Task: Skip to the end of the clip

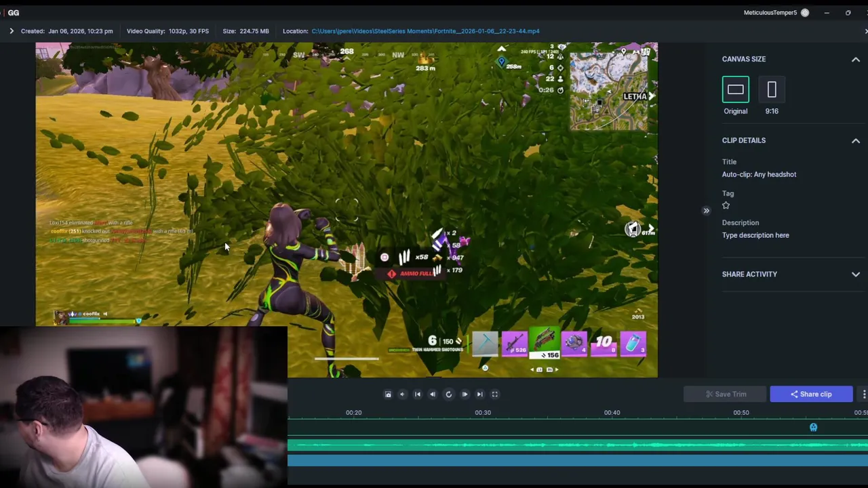Action: tap(479, 394)
